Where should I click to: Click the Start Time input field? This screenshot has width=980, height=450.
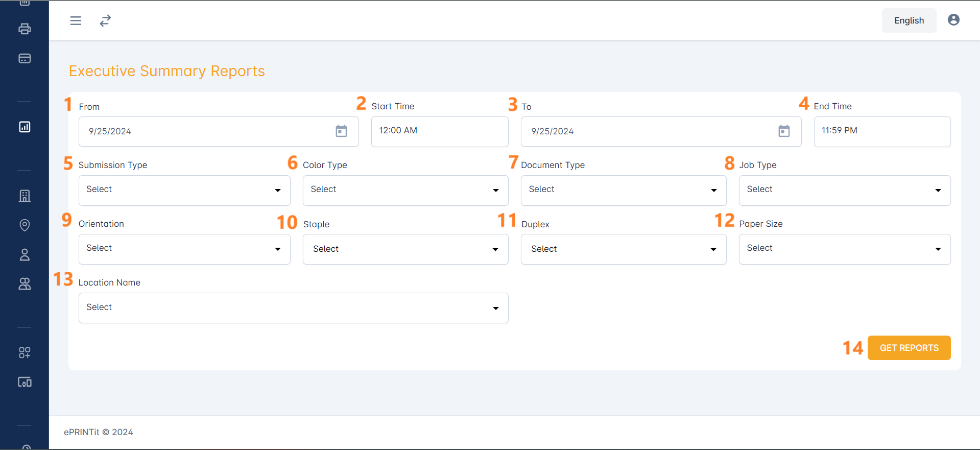pos(439,131)
